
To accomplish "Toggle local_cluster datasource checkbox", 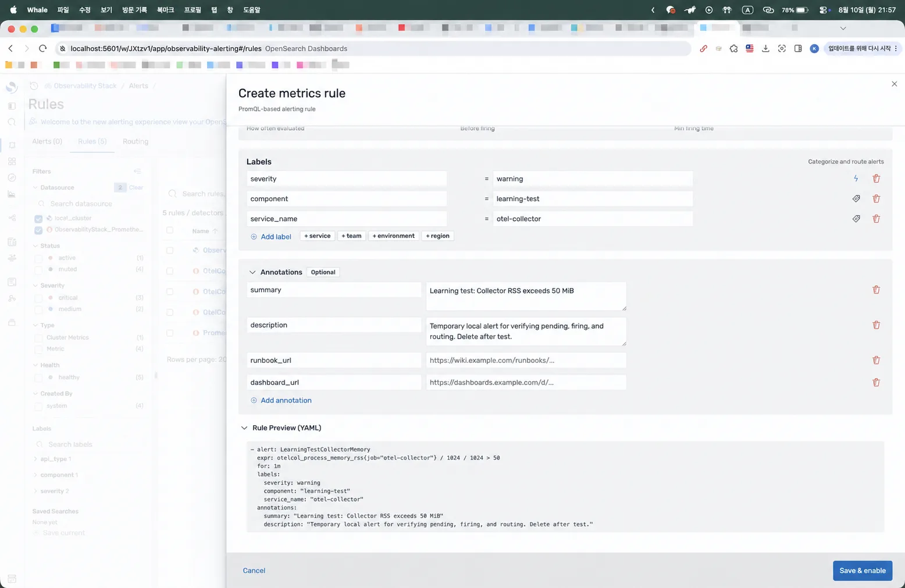I will 38,219.
